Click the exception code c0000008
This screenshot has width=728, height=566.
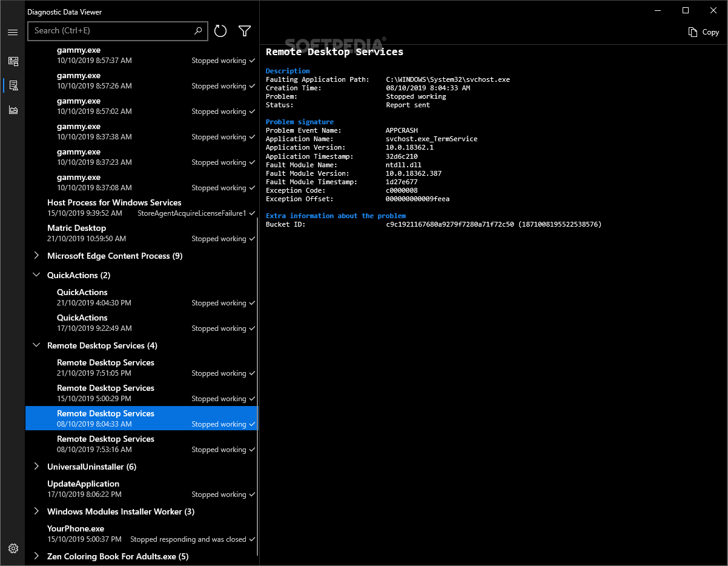point(402,190)
